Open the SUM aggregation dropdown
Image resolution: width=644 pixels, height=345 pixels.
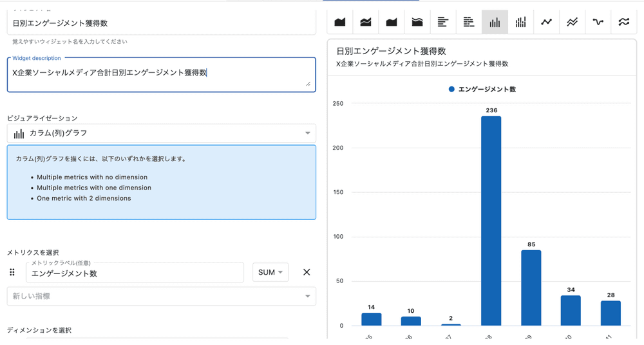coord(270,273)
